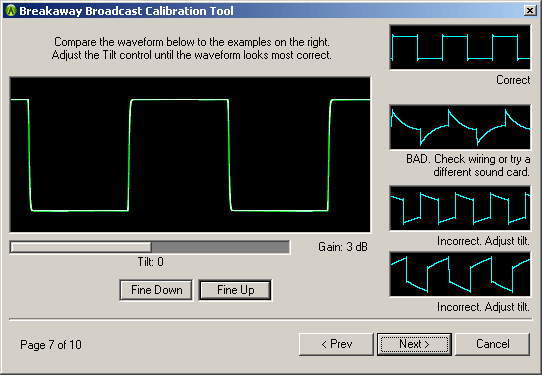Click the 'Breakaway Broadcast Calibration Tool' title text
This screenshot has width=542, height=375.
(x=126, y=11)
